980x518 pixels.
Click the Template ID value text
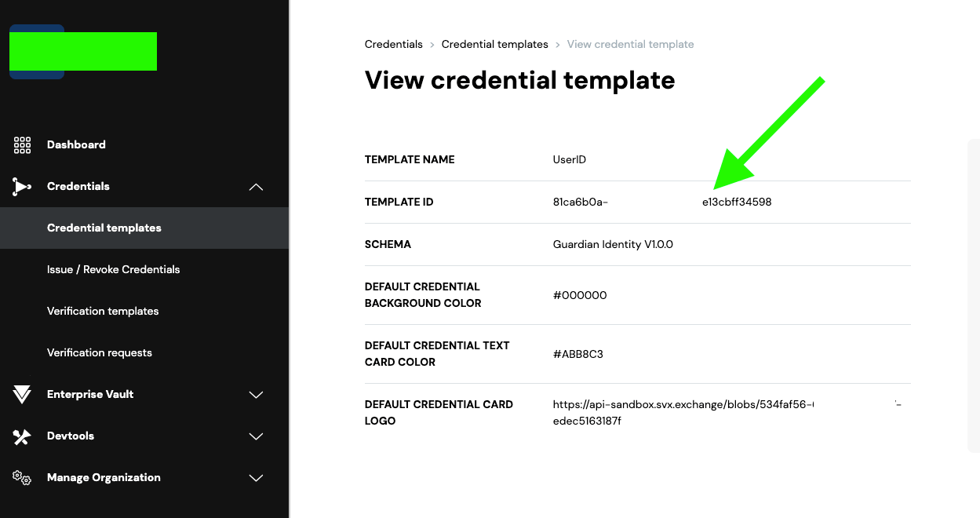point(662,202)
